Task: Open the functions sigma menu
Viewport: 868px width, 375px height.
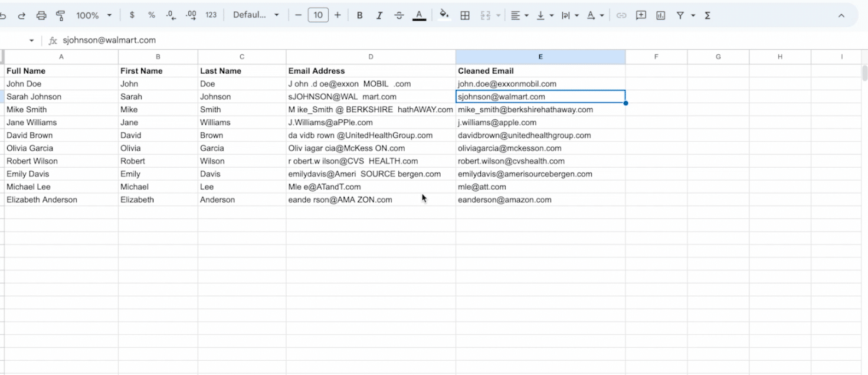Action: coord(707,15)
